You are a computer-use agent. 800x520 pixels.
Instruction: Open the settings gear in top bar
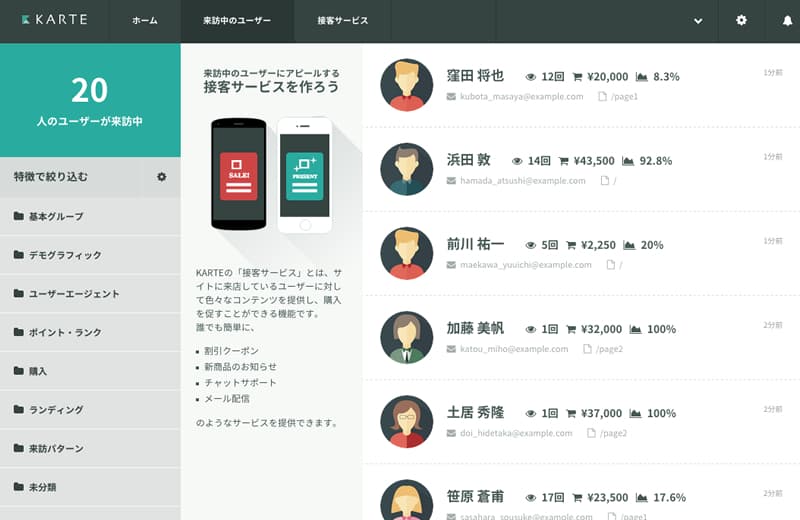click(x=741, y=20)
